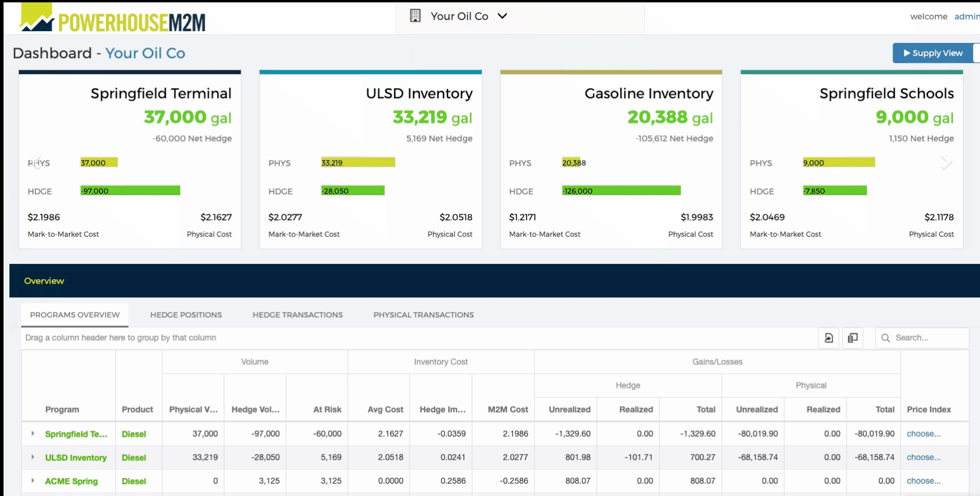Click the magnifier icon in search box
Viewport: 980px width, 496px height.
click(885, 338)
